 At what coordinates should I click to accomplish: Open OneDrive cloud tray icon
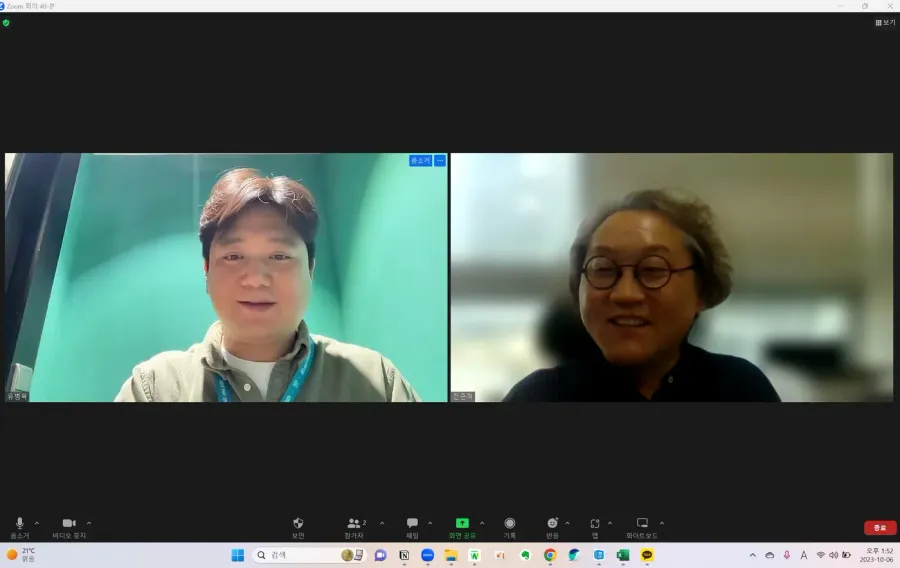pyautogui.click(x=770, y=555)
